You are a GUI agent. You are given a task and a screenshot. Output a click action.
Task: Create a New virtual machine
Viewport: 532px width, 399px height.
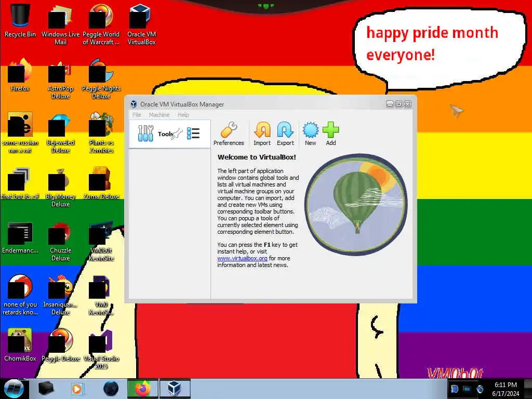pos(310,134)
